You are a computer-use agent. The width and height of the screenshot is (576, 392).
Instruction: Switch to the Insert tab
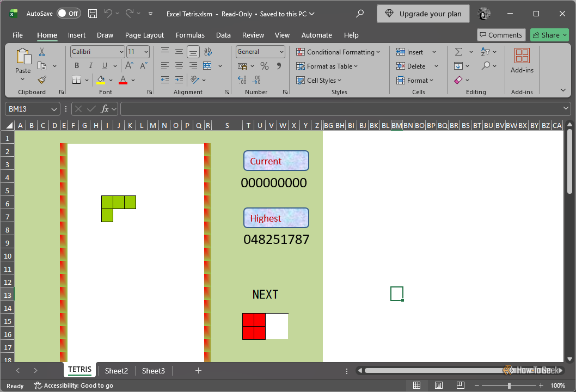tap(76, 35)
